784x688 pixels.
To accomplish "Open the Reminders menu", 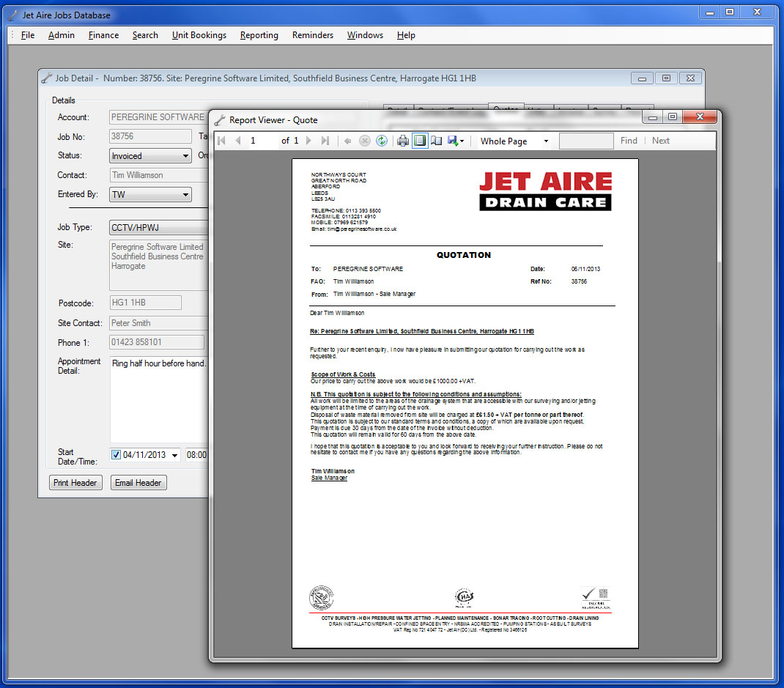I will pos(312,35).
